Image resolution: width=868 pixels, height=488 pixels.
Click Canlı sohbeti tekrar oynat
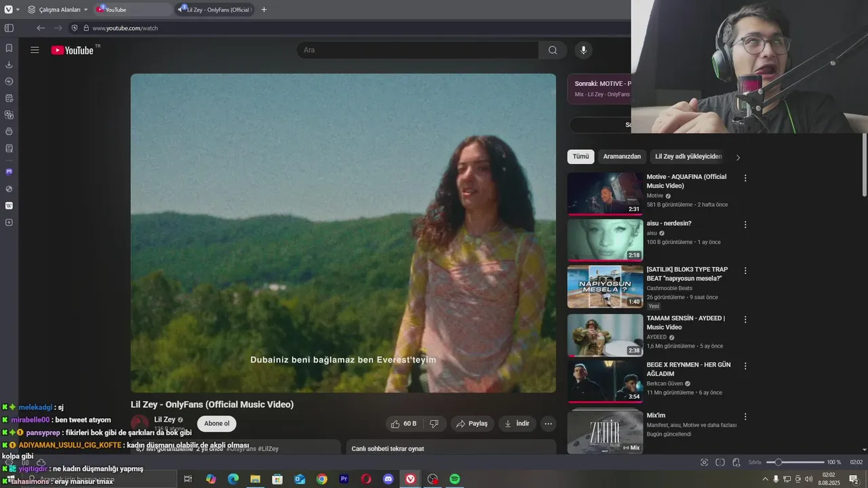point(388,449)
